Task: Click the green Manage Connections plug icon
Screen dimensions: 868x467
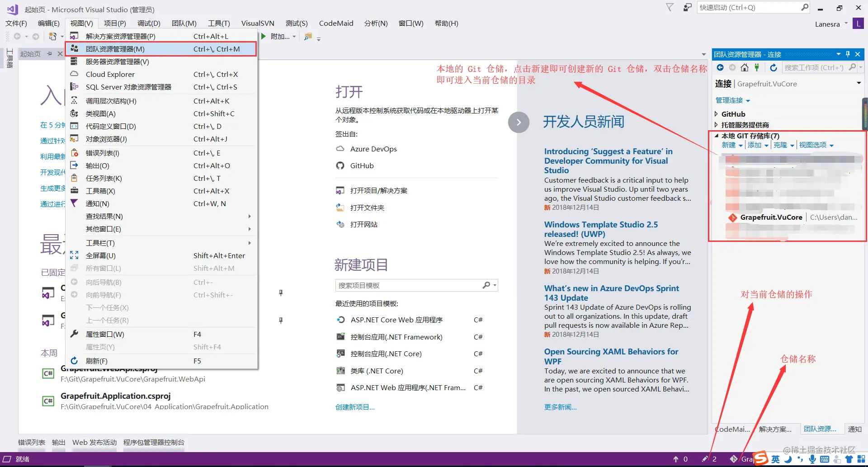Action: coord(757,67)
